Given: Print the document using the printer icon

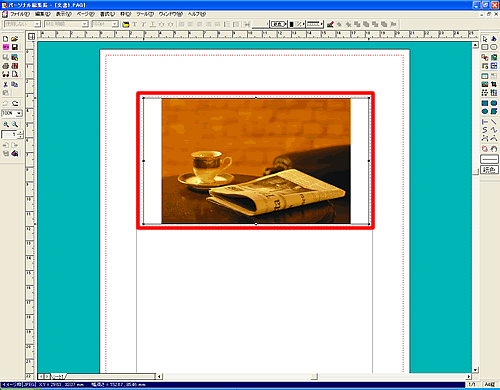Looking at the screenshot, I should point(6,66).
